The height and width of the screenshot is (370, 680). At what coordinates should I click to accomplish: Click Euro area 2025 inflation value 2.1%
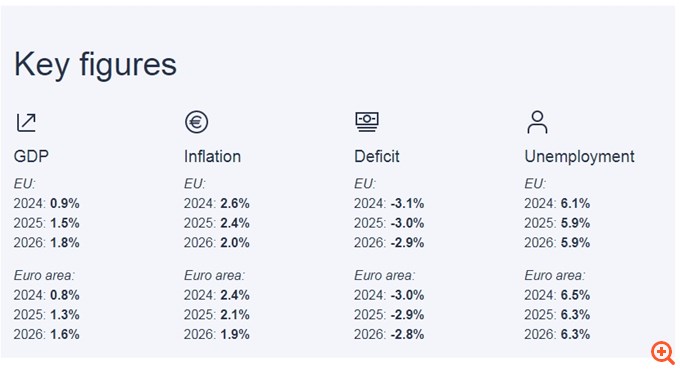[x=235, y=314]
